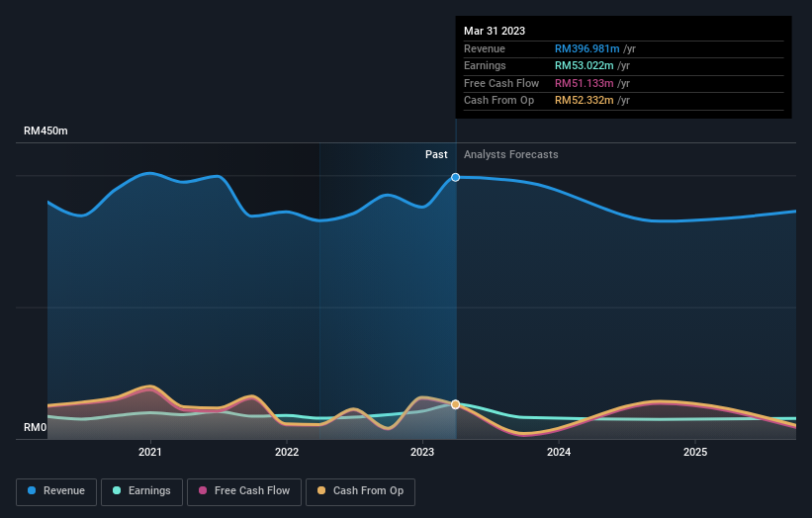Click the Revenue row label in tooltip
Image resolution: width=812 pixels, height=518 pixels.
(485, 48)
